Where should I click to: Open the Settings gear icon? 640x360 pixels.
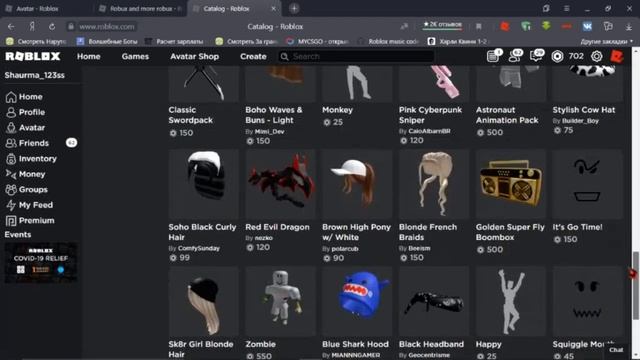click(596, 56)
